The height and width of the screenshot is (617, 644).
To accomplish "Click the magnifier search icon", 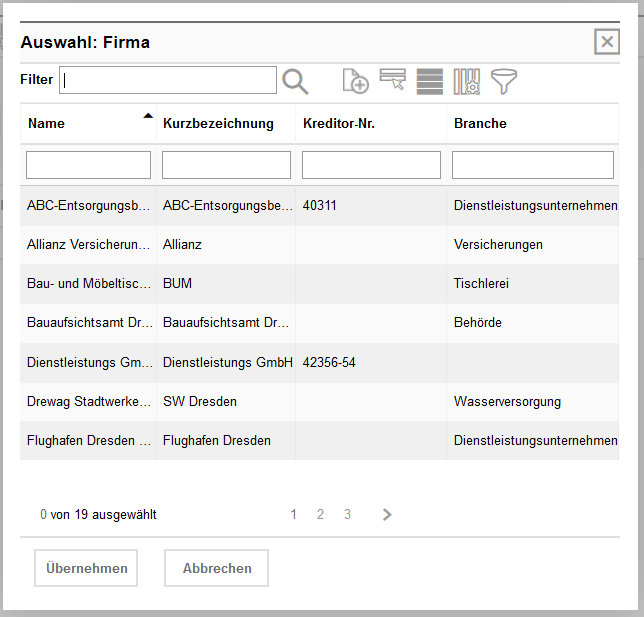I will 295,82.
